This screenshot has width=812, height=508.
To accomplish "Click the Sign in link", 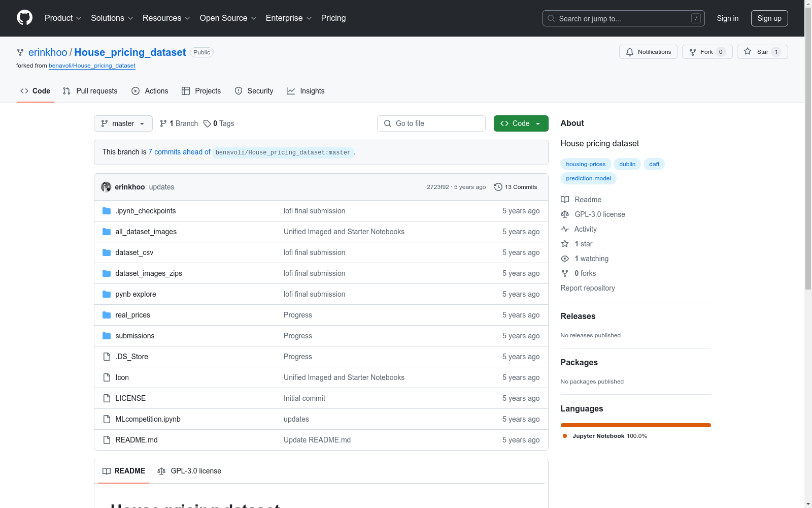I will pyautogui.click(x=728, y=18).
